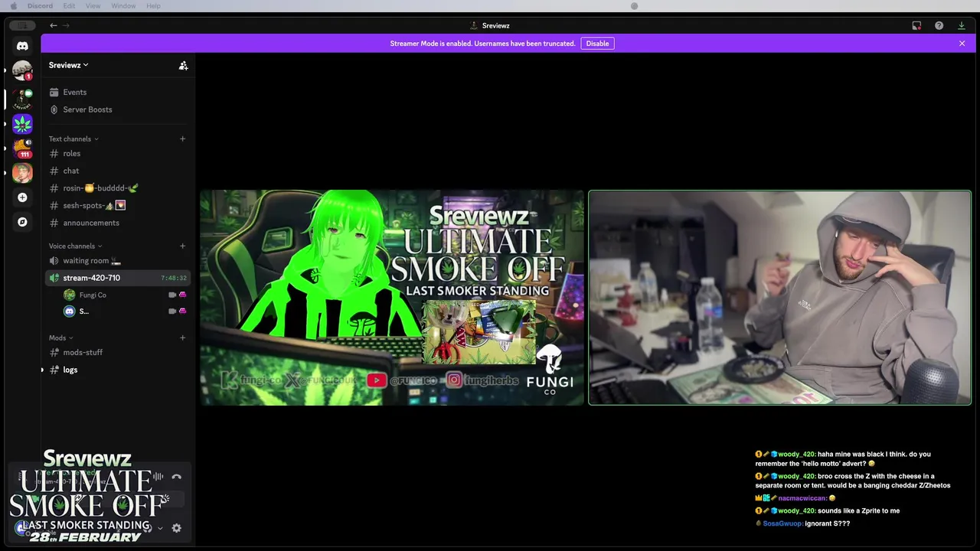Screen dimensions: 980x551
Task: Open the cannabis leaf server icon
Action: click(22, 123)
